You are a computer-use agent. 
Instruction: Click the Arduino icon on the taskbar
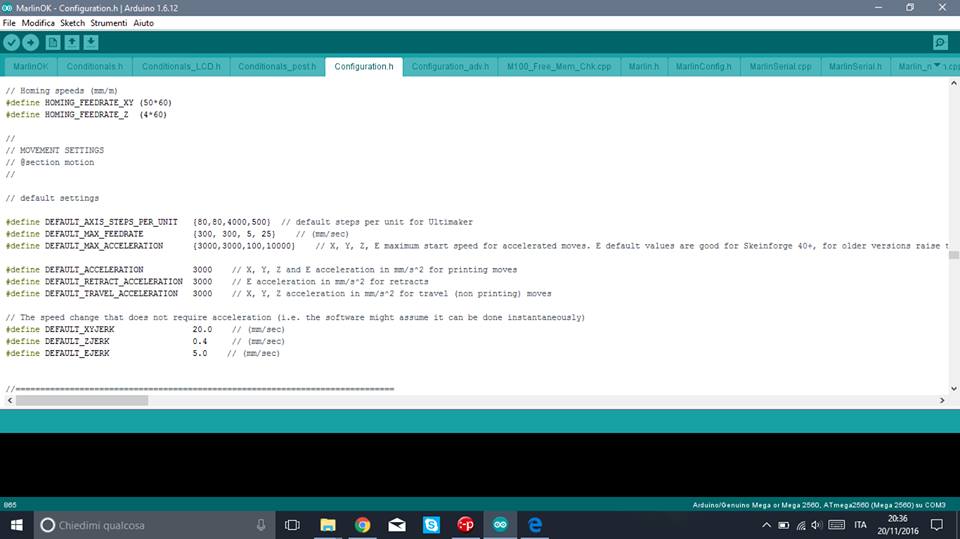pyautogui.click(x=500, y=525)
